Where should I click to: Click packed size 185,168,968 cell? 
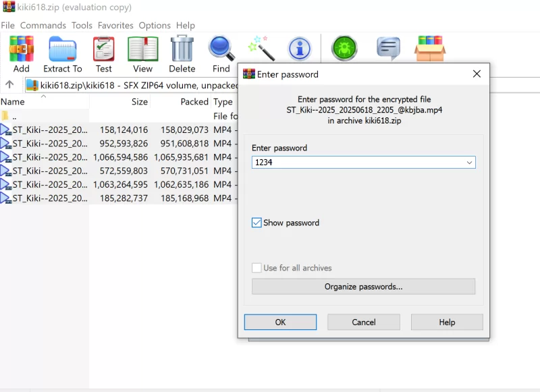click(184, 198)
